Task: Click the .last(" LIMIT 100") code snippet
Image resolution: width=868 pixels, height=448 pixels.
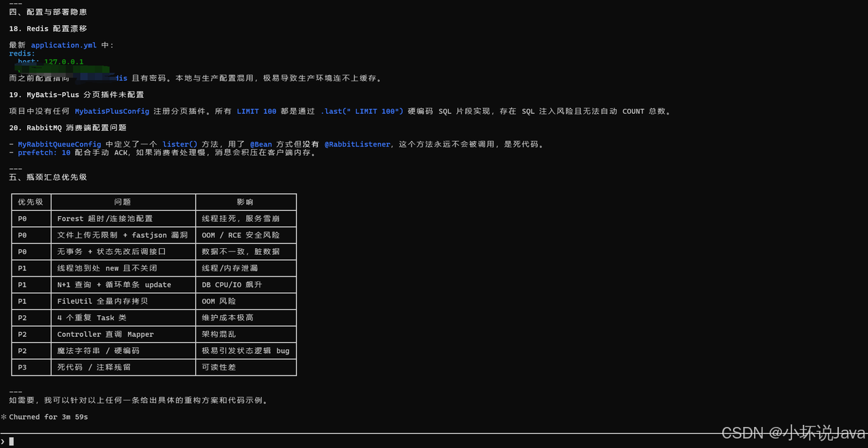Action: (x=362, y=111)
